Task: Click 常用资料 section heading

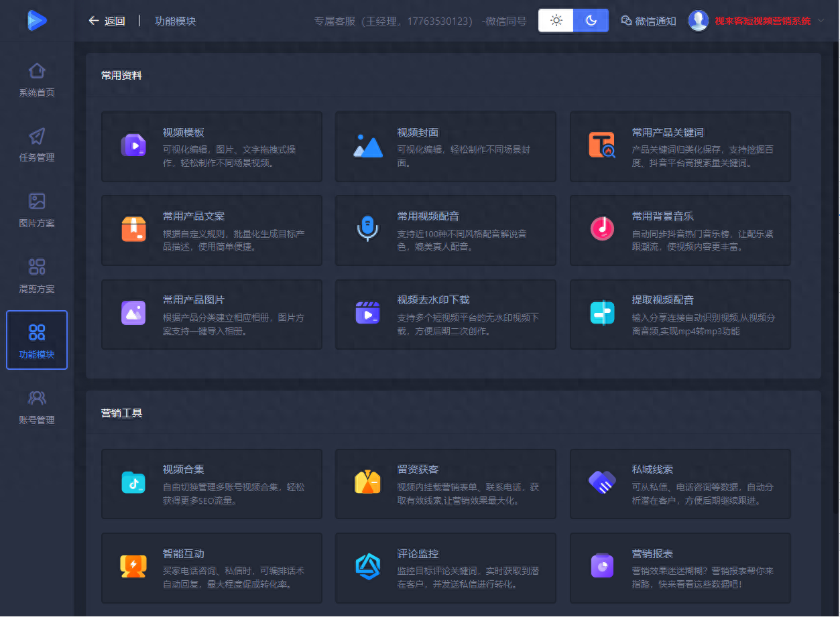Action: tap(121, 75)
